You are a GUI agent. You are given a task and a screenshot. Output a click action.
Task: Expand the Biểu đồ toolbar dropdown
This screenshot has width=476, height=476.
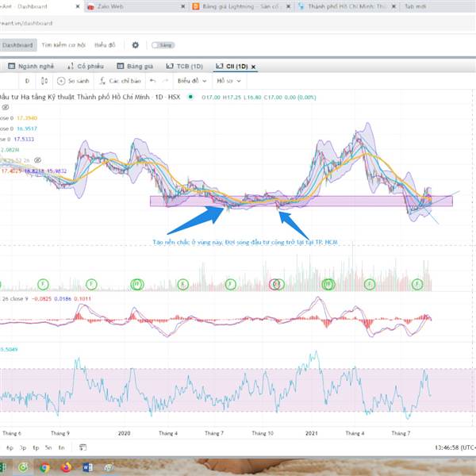[192, 81]
